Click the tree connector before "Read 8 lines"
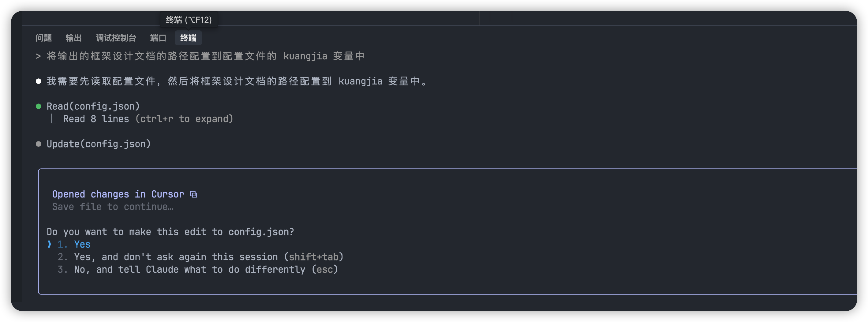This screenshot has height=322, width=868. click(53, 119)
